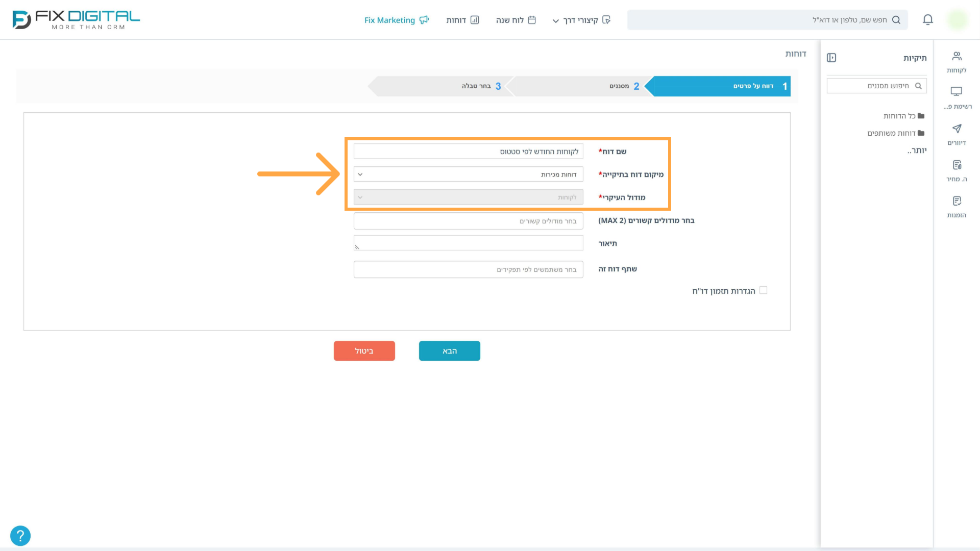The width and height of the screenshot is (980, 551).
Task: Click the תיאור description text area
Action: [x=469, y=243]
